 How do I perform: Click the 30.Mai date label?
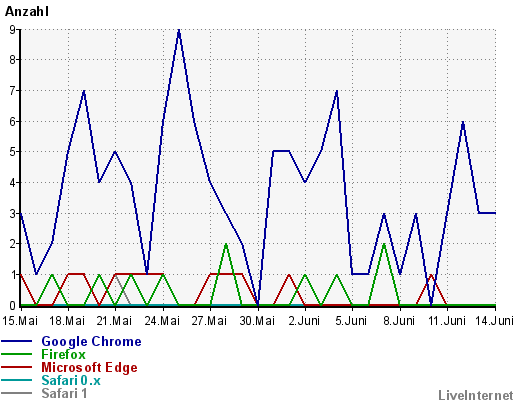(x=257, y=321)
